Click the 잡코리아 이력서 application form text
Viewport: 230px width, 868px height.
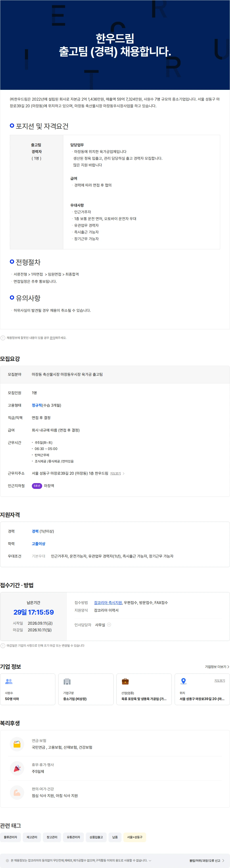pos(106,610)
